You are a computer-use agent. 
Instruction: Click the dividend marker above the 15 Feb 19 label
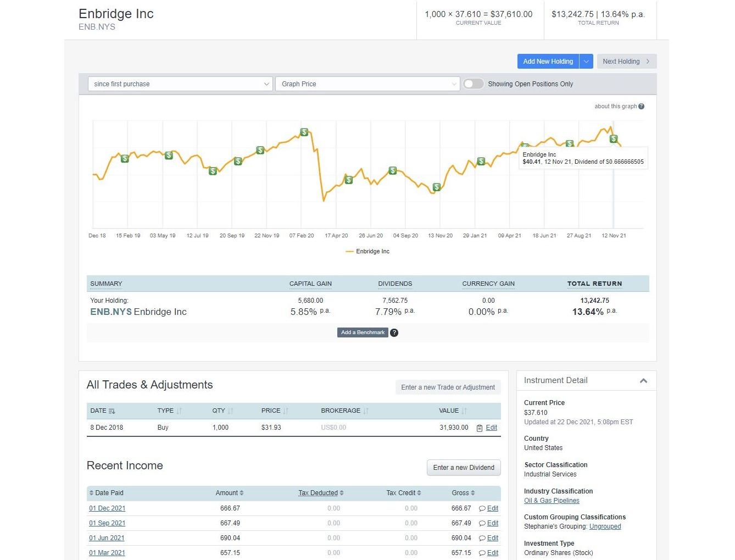coord(125,158)
